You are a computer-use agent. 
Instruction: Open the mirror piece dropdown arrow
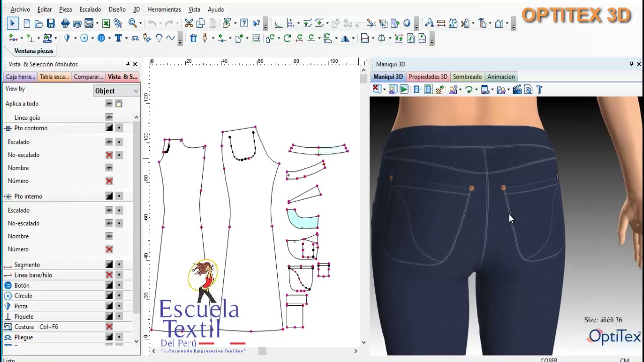[353, 38]
